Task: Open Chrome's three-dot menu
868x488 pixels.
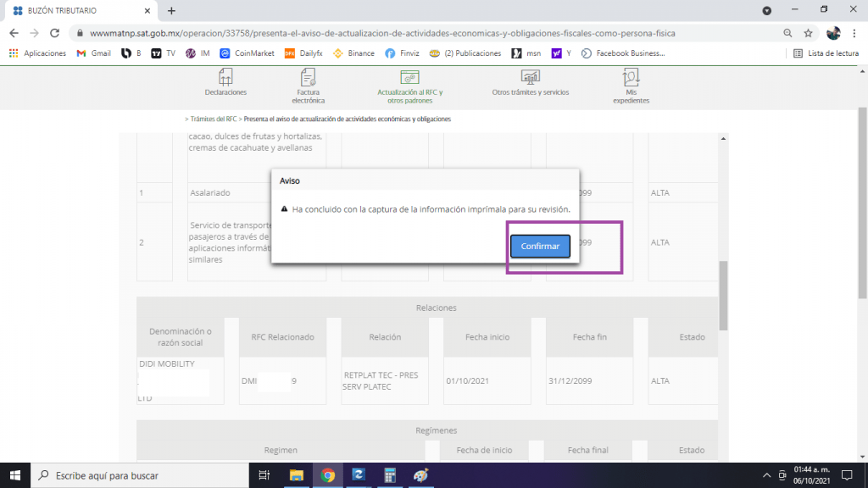Action: tap(854, 33)
